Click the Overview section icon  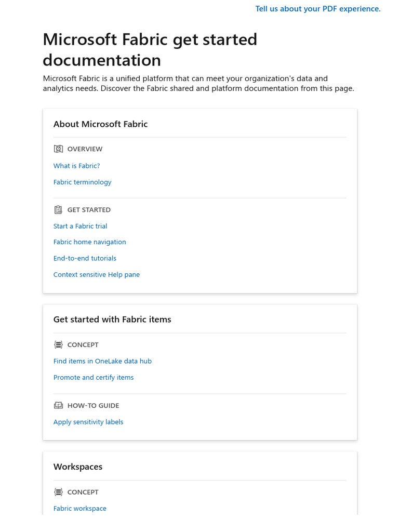58,149
